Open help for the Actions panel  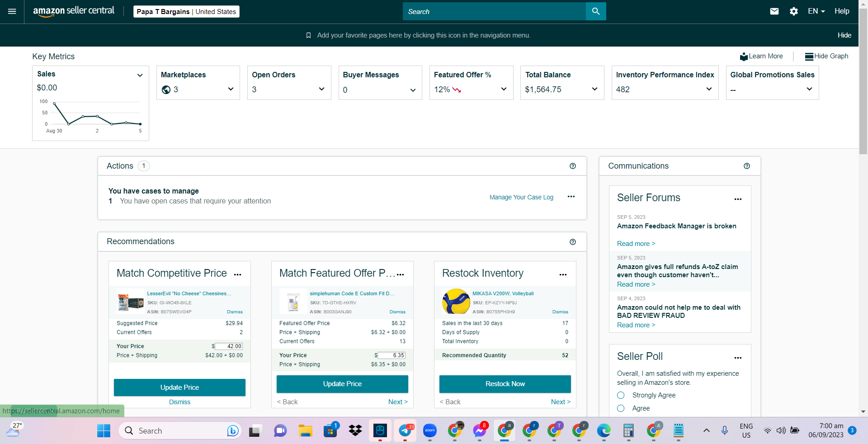(x=573, y=166)
